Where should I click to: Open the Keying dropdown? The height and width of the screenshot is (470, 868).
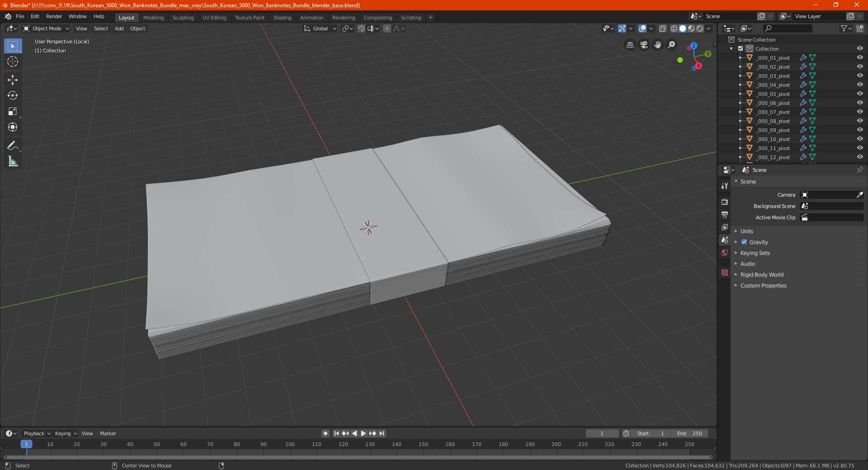tap(66, 433)
